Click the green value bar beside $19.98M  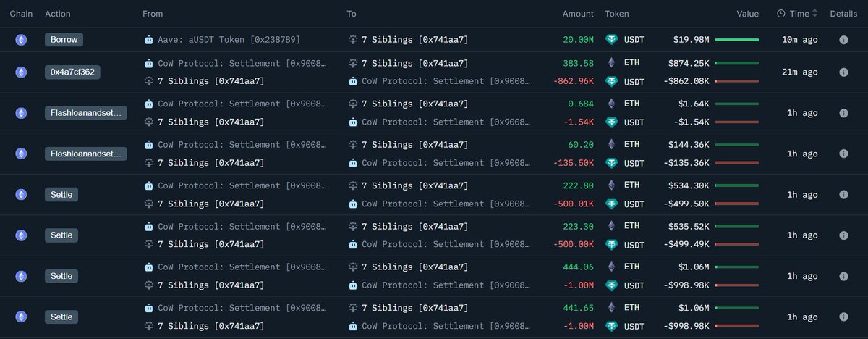pos(737,40)
